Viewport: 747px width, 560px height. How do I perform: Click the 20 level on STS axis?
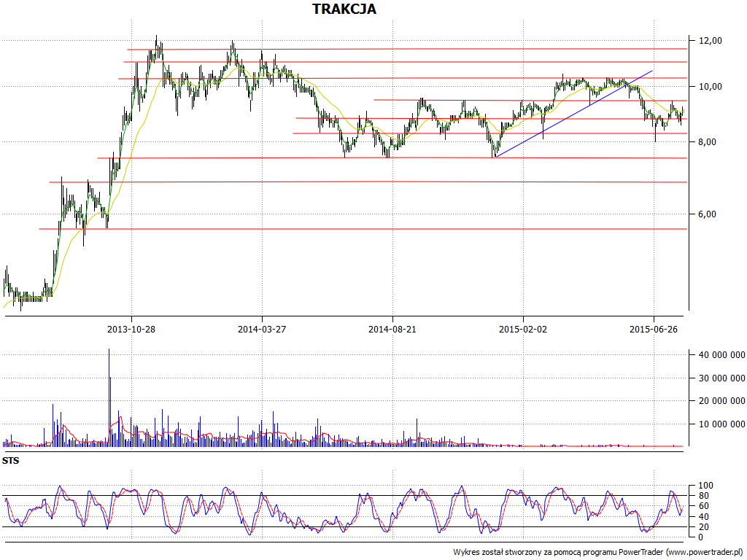point(703,526)
